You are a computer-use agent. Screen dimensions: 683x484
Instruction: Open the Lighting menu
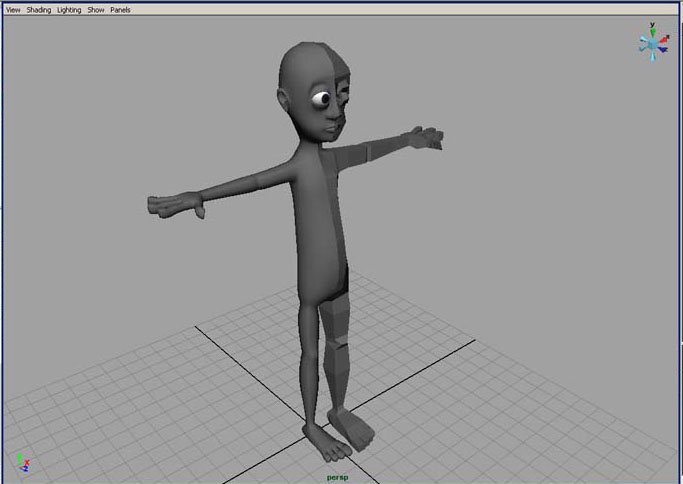pos(69,10)
